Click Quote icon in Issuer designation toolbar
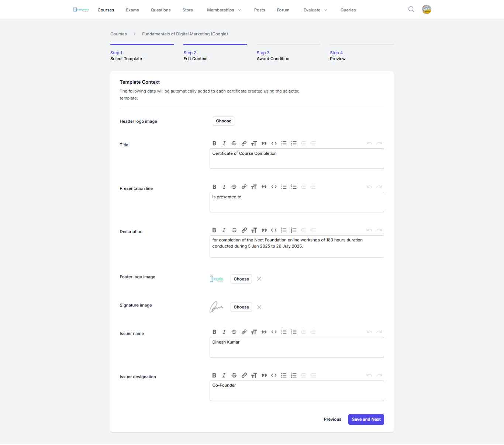The image size is (504, 445). tap(264, 375)
